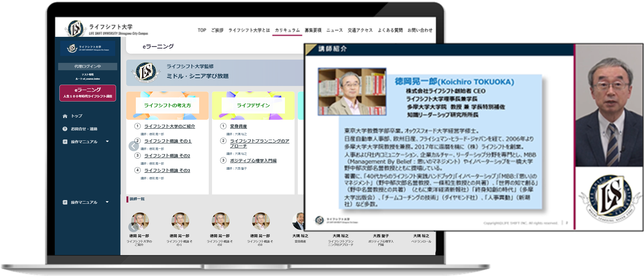This screenshot has height=276, width=644.
Task: Open 交通アクセス in the top navigation
Action: 360,30
